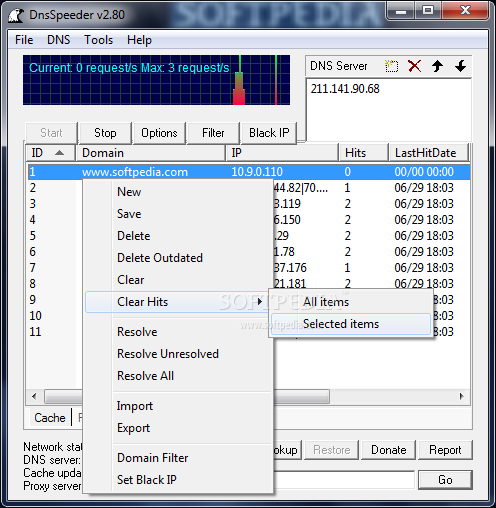
Task: Open Domain Filter from context menu
Action: click(152, 458)
